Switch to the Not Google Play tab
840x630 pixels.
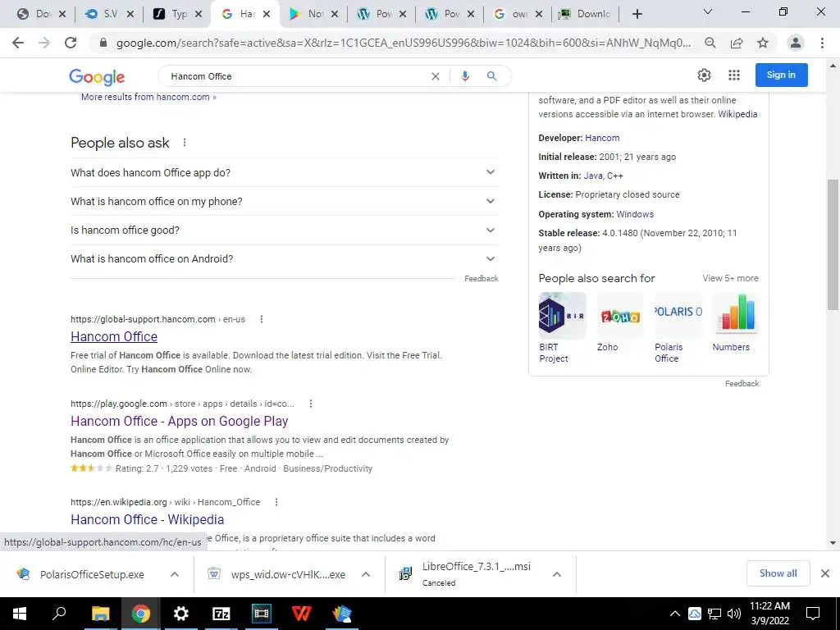pos(313,14)
